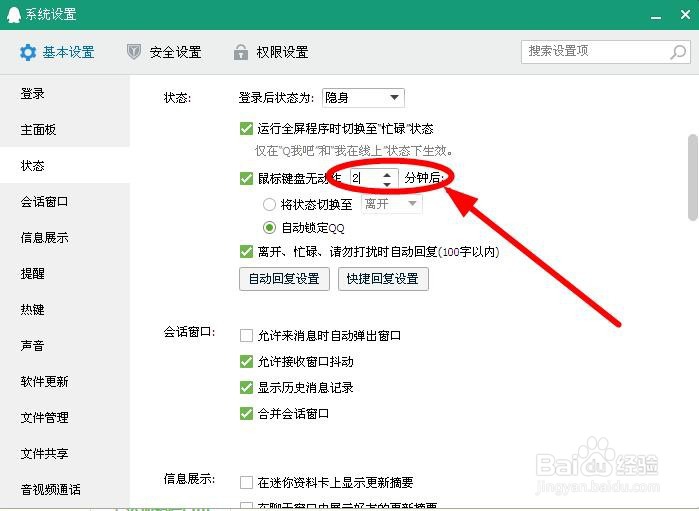The image size is (699, 511).
Task: Open 音视频通话 in the sidebar
Action: pos(65,489)
